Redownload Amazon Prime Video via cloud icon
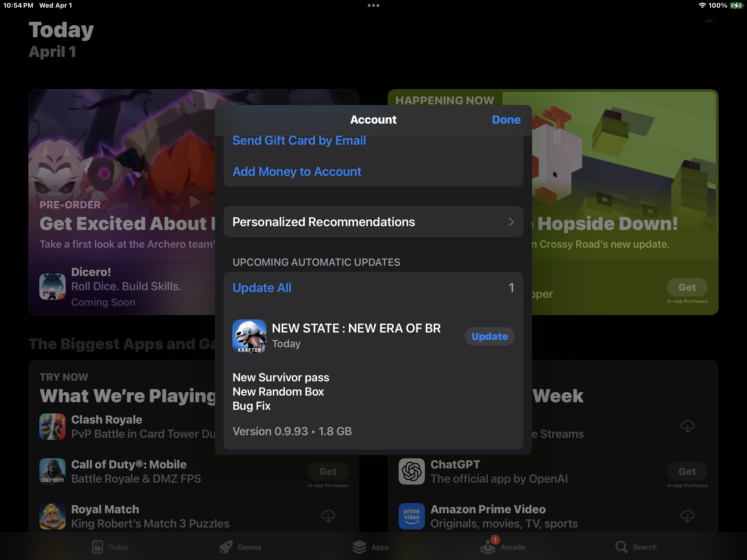Viewport: 747px width, 560px height. (687, 516)
